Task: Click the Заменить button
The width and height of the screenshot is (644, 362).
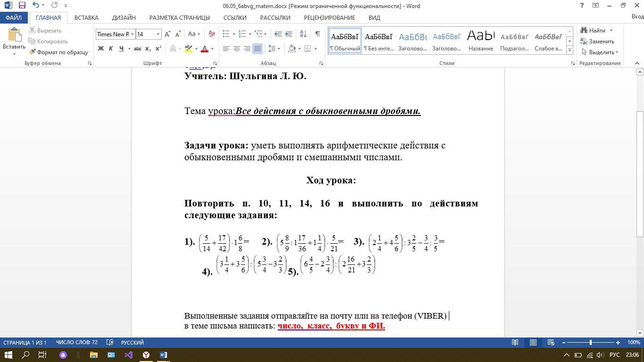Action: [597, 41]
